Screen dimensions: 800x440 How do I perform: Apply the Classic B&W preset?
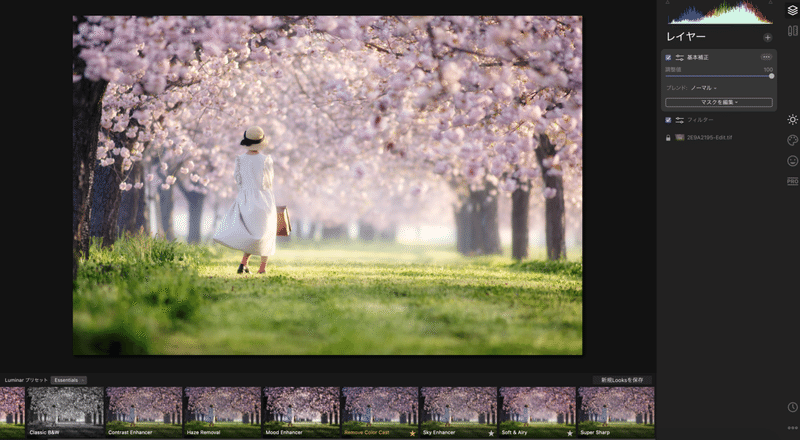pyautogui.click(x=65, y=412)
